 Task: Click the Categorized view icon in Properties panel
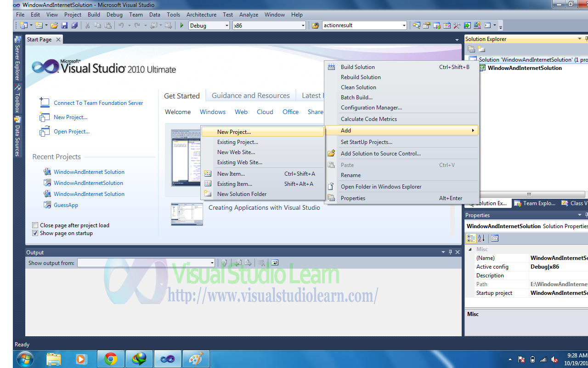[471, 238]
